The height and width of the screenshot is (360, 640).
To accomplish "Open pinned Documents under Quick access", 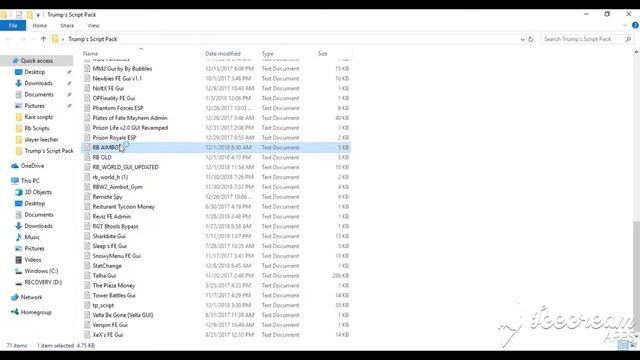I will pos(39,94).
